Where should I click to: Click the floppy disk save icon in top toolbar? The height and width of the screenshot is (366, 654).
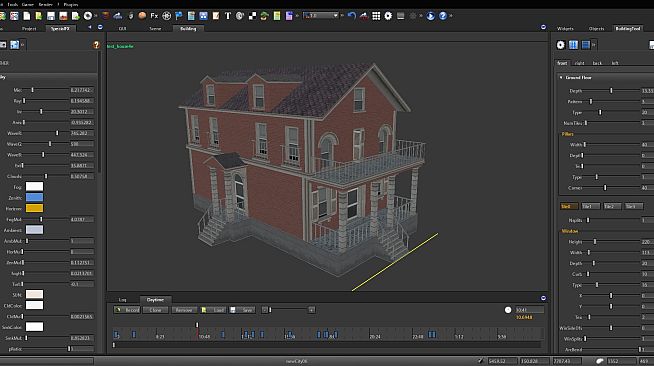[51, 16]
